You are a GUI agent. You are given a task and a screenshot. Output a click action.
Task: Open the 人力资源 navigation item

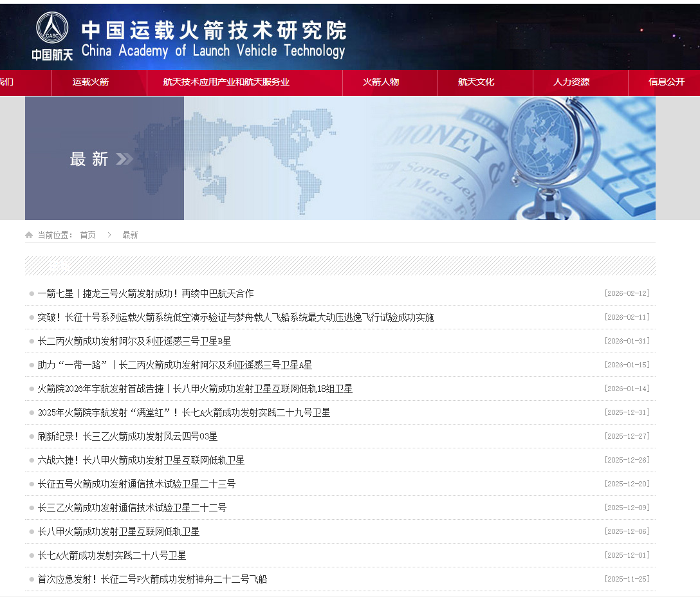click(x=571, y=82)
